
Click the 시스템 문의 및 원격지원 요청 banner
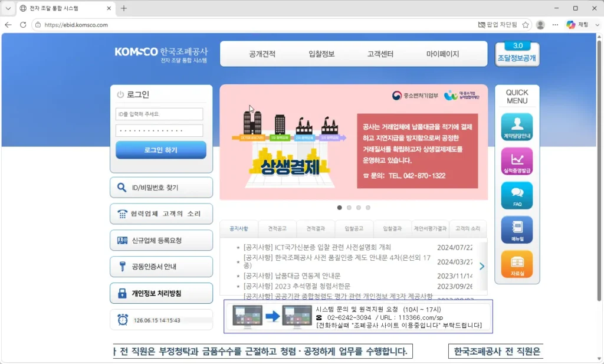pyautogui.click(x=358, y=317)
